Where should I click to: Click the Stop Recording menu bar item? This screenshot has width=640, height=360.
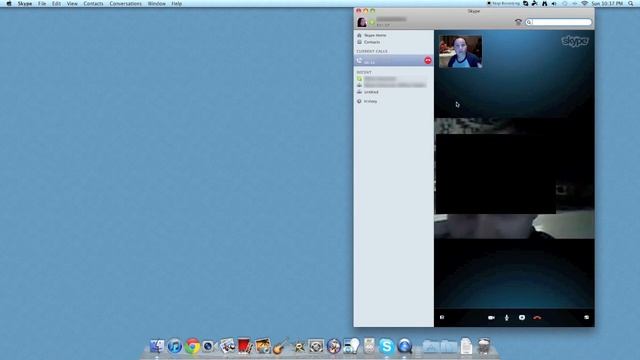(x=503, y=3)
